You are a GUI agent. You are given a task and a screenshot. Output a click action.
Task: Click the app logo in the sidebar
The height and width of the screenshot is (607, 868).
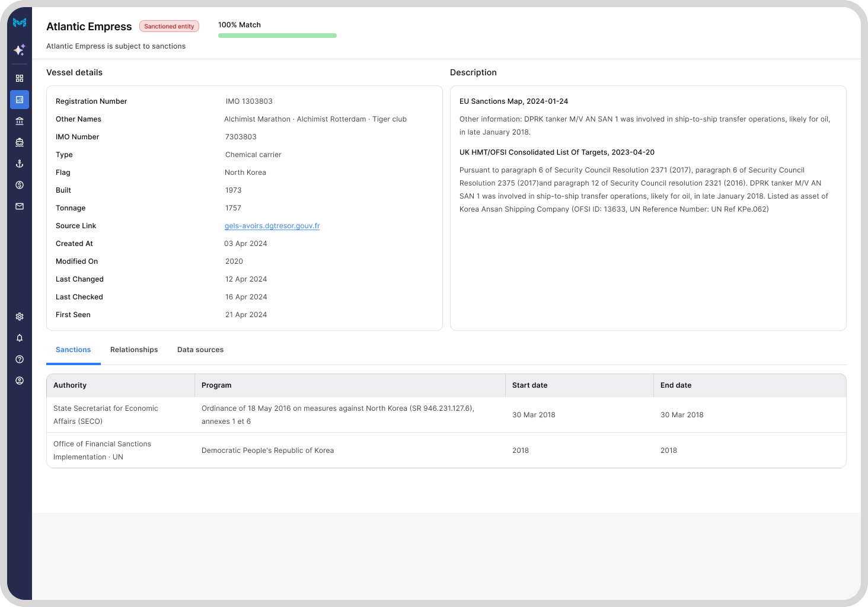point(20,23)
